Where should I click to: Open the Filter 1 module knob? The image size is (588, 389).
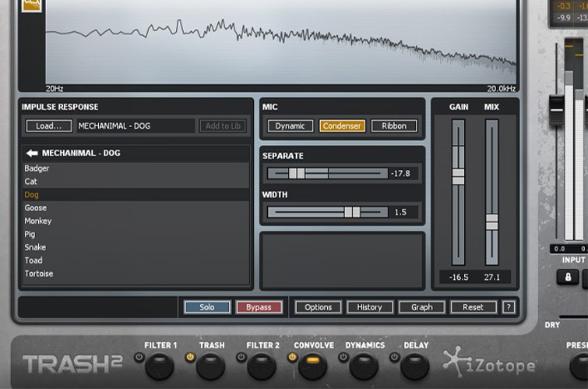[x=160, y=366]
